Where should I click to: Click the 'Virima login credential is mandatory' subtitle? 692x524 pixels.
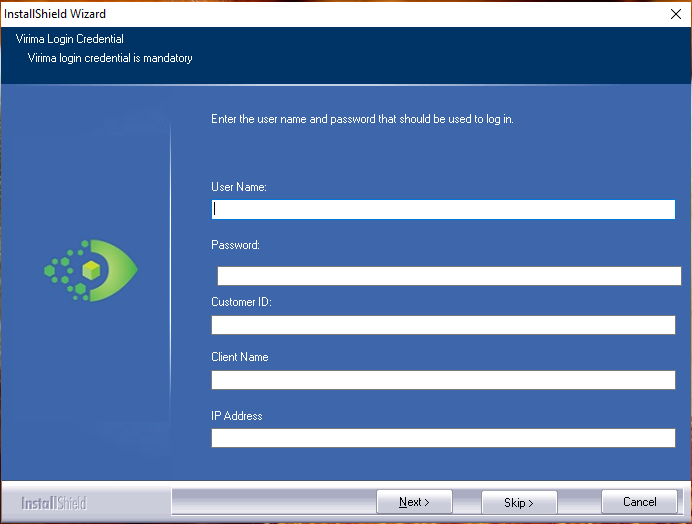(110, 58)
